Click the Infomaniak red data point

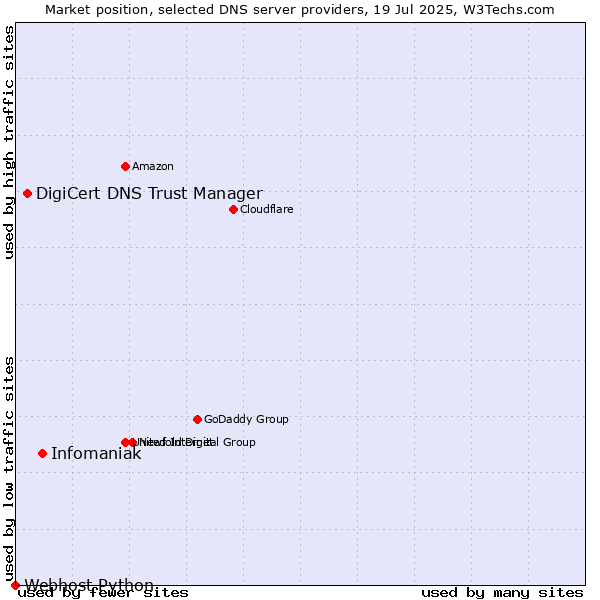(x=42, y=454)
